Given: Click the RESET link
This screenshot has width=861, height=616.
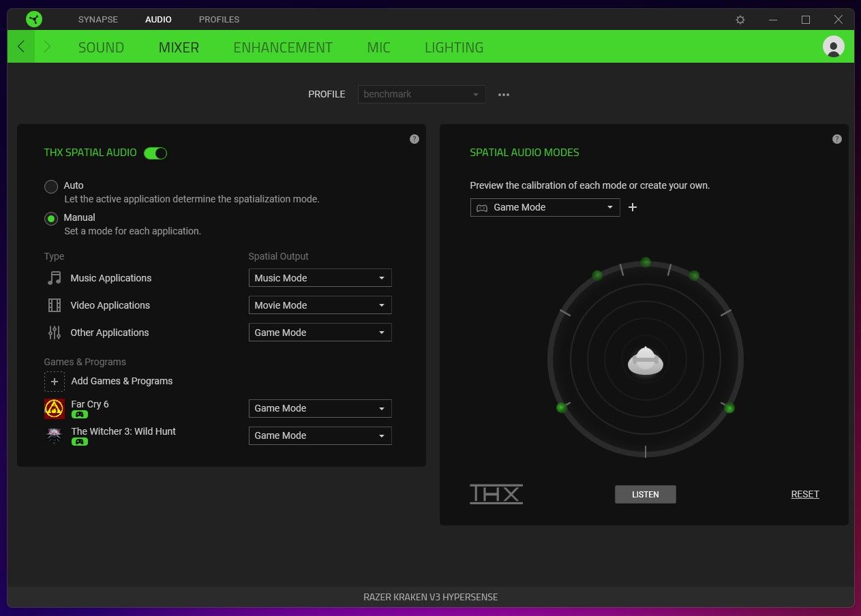Looking at the screenshot, I should 805,494.
